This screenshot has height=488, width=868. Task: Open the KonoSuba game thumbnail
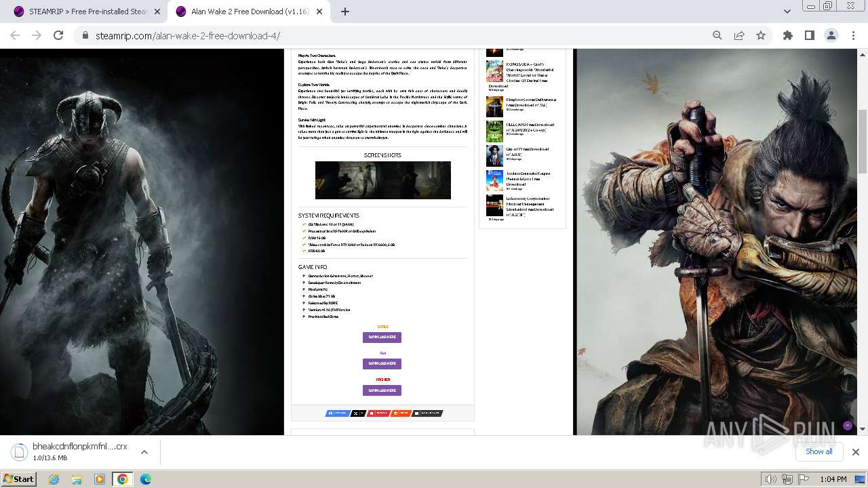point(494,72)
